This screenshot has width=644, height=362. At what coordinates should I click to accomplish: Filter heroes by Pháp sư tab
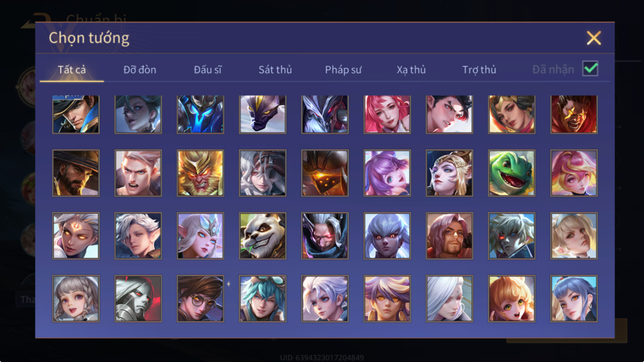click(343, 69)
